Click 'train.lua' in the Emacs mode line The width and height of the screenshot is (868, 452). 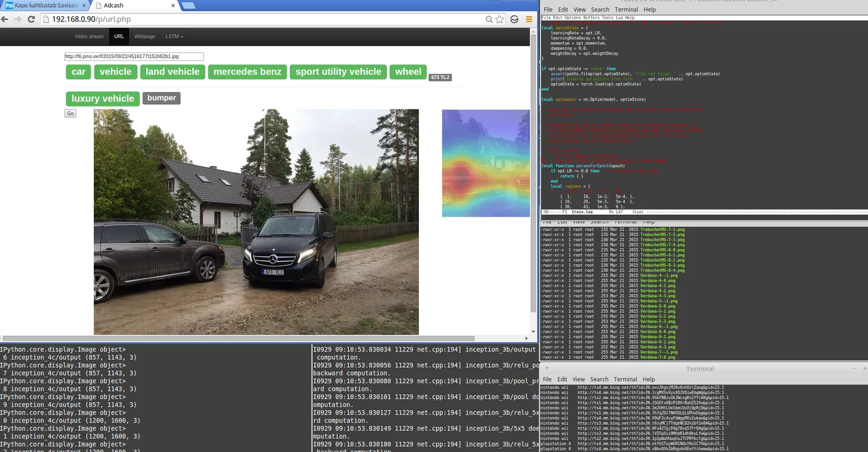coord(582,212)
